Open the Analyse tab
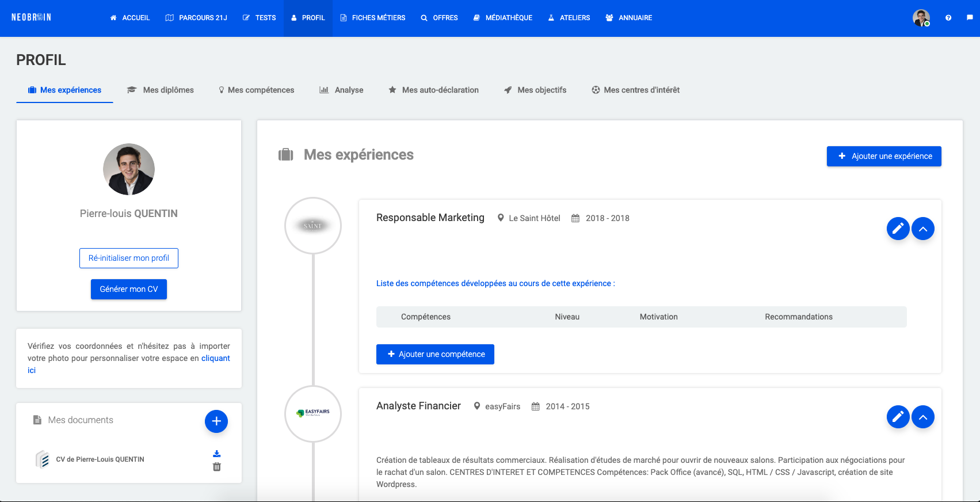 (341, 90)
